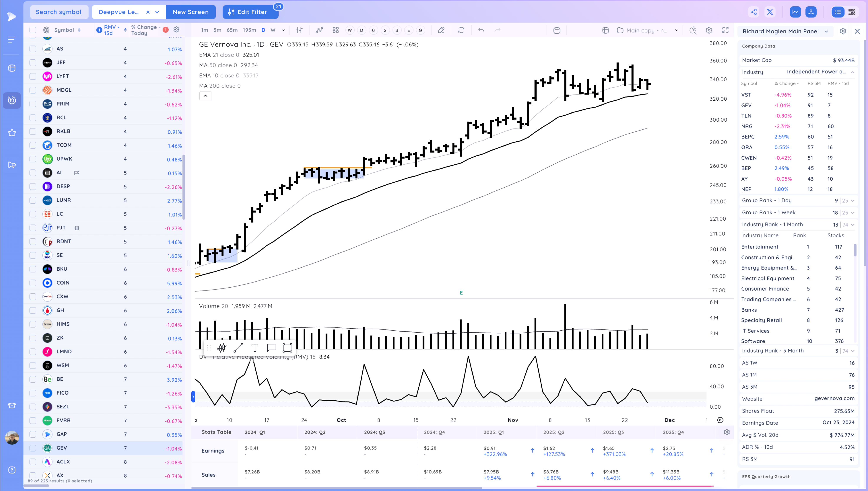Open the chart view icon in header

[x=796, y=12]
